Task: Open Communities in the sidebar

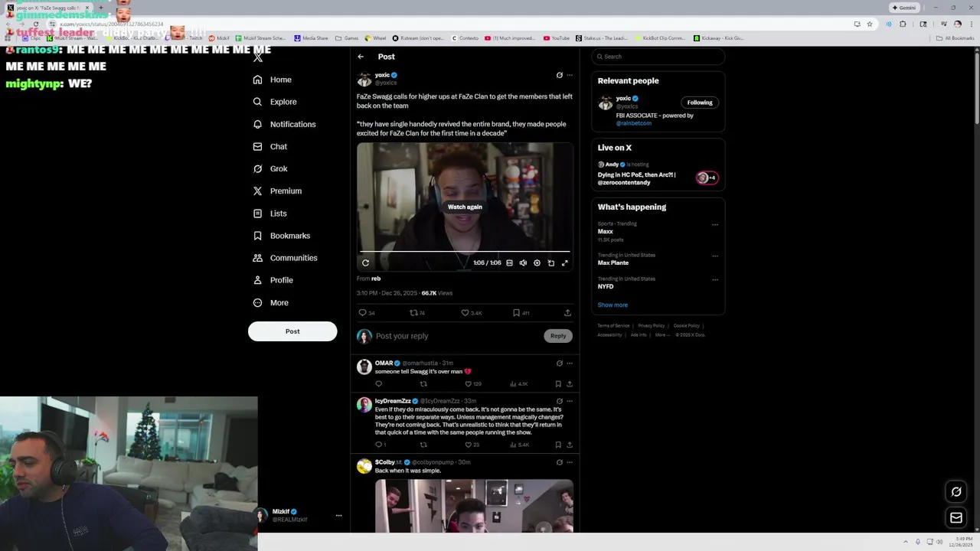Action: click(285, 258)
